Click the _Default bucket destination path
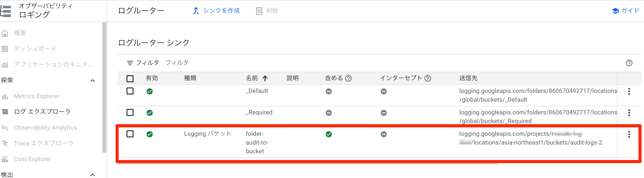 pyautogui.click(x=538, y=95)
